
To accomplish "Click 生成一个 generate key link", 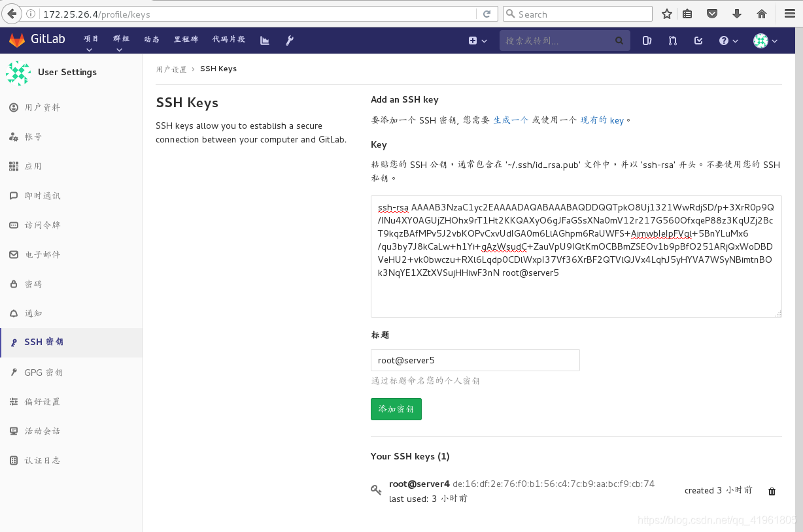I will [x=511, y=120].
